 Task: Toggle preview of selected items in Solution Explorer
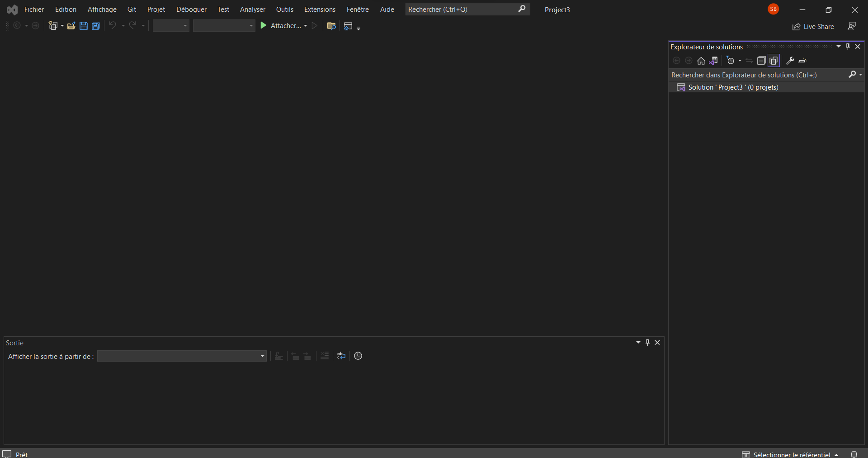coord(774,61)
